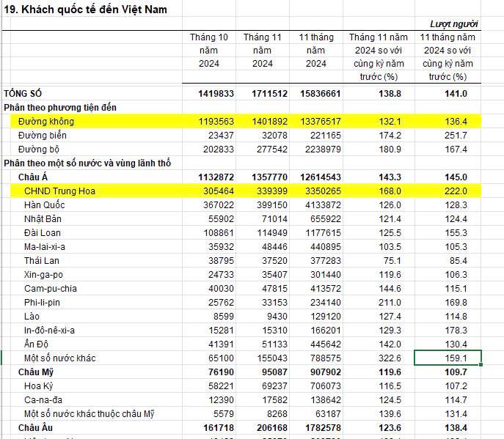
Task: Select the 'Tháng 10 năm 2024' column header
Action: tap(208, 51)
